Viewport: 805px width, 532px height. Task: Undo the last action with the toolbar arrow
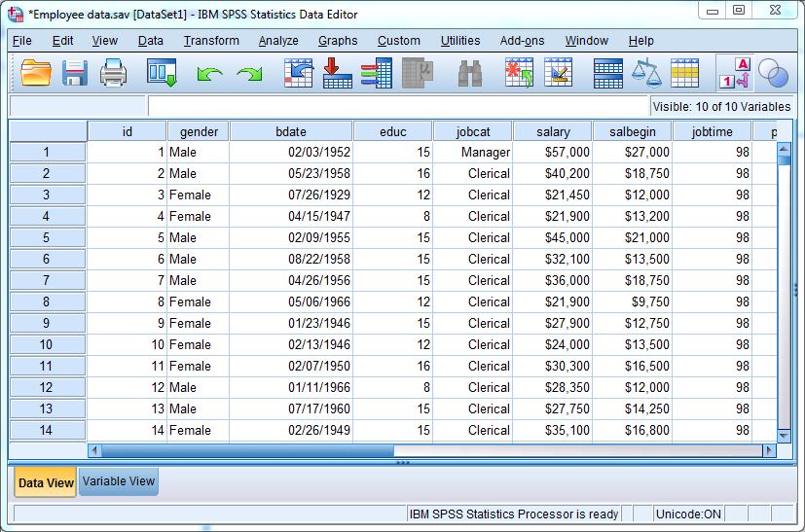point(209,74)
